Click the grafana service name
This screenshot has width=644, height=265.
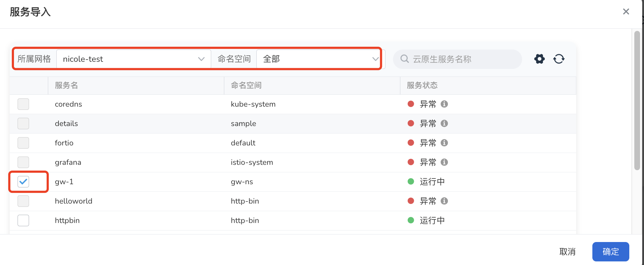pyautogui.click(x=68, y=162)
